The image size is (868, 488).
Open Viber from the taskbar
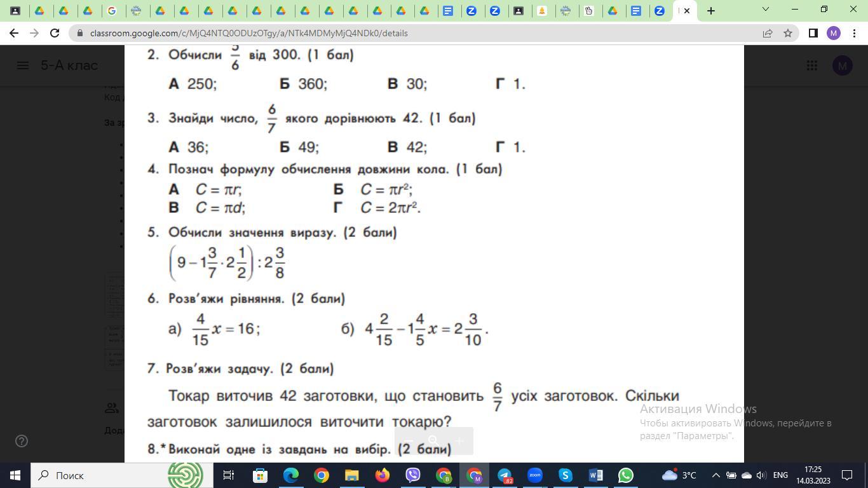pyautogui.click(x=413, y=475)
